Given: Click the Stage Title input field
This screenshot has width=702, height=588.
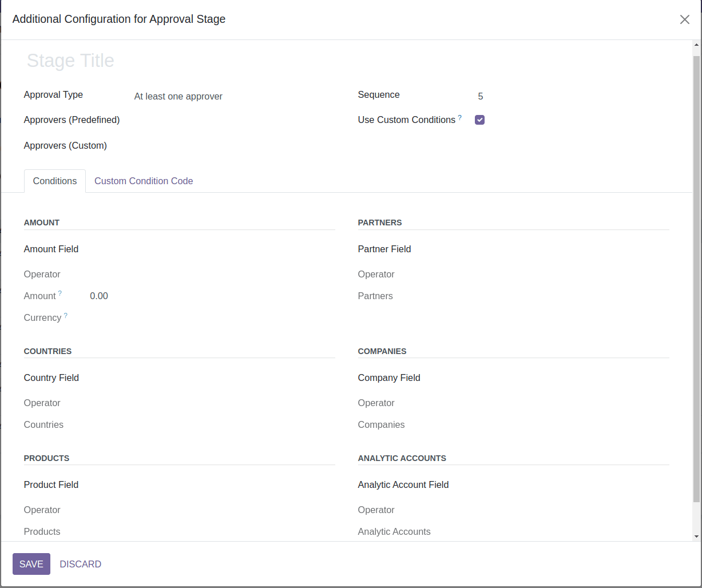Looking at the screenshot, I should [x=70, y=61].
